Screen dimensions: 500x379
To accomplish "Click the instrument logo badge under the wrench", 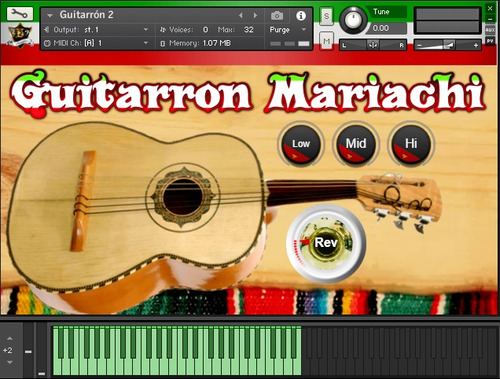I will coord(20,35).
